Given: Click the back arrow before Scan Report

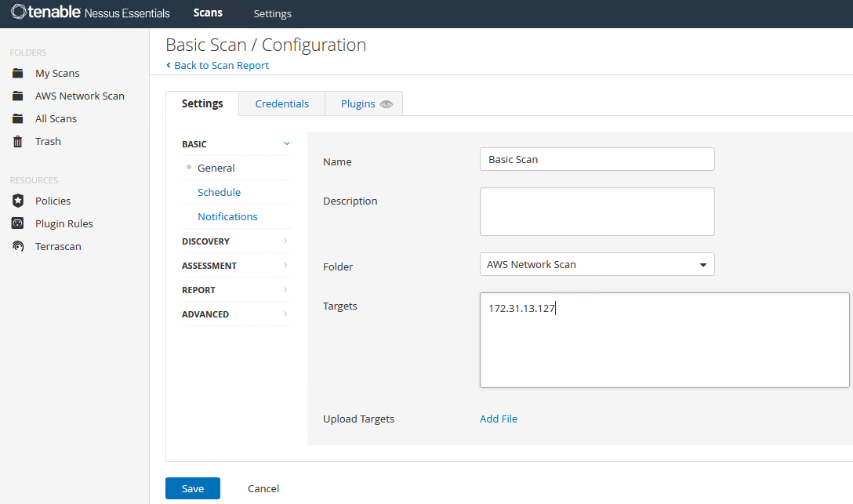Looking at the screenshot, I should 168,65.
